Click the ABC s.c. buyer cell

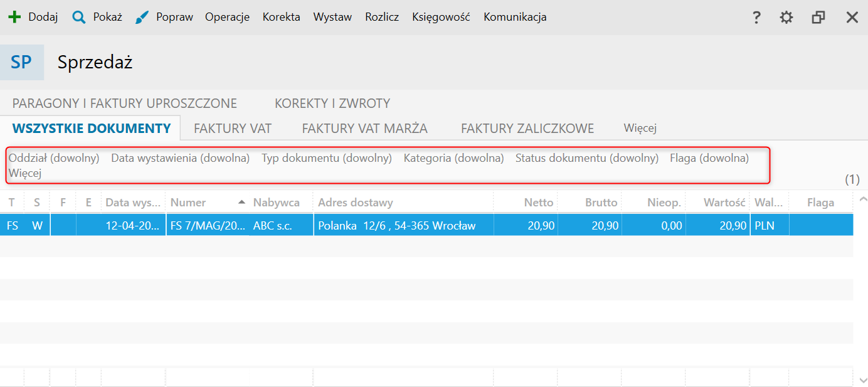coord(281,225)
